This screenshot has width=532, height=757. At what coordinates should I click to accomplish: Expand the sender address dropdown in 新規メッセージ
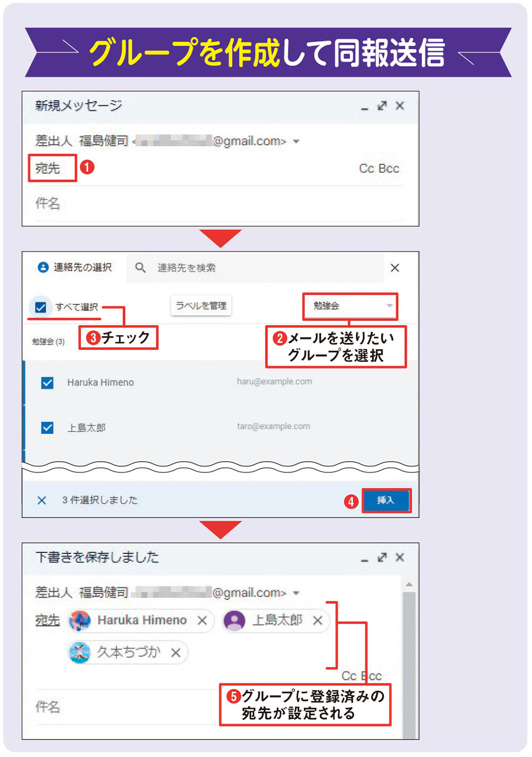click(296, 141)
